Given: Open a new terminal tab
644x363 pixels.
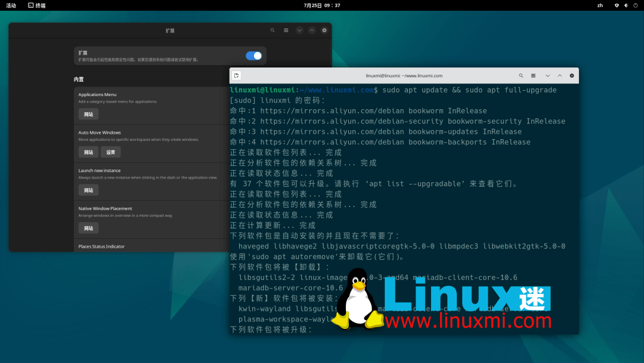Looking at the screenshot, I should (237, 75).
